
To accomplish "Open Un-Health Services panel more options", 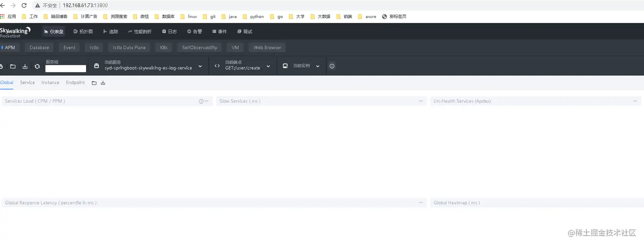I will (x=635, y=101).
